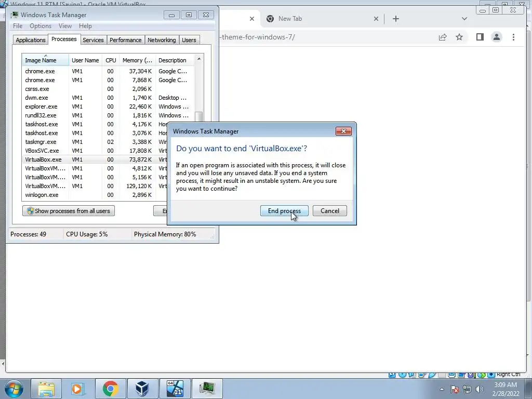Screen dimensions: 532x399
Task: Select chrome.exe row using 37,304 K
Action: tap(109, 71)
